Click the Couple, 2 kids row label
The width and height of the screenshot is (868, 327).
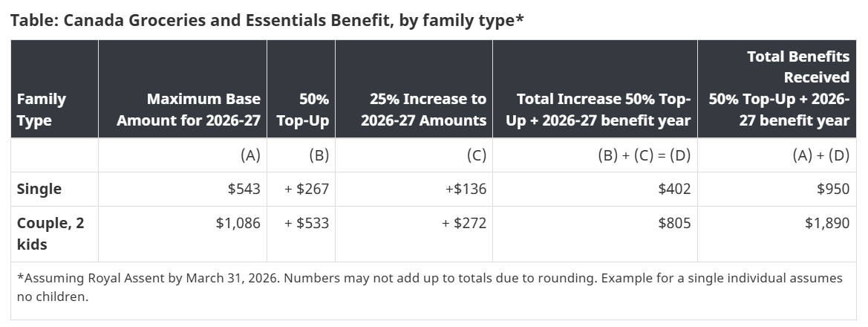pos(50,233)
